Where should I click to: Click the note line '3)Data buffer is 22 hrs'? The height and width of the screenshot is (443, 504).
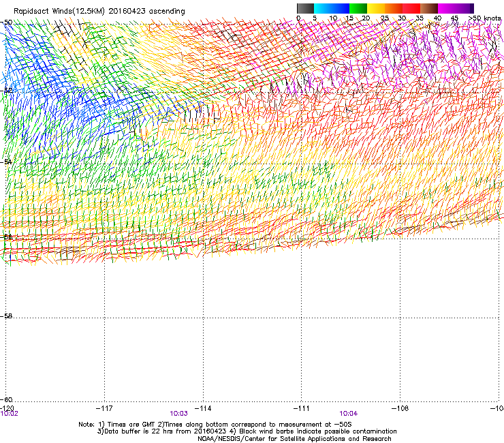pos(247,431)
